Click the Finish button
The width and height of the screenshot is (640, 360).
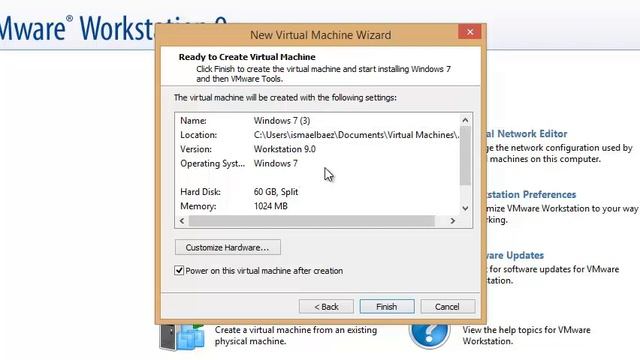pyautogui.click(x=387, y=307)
